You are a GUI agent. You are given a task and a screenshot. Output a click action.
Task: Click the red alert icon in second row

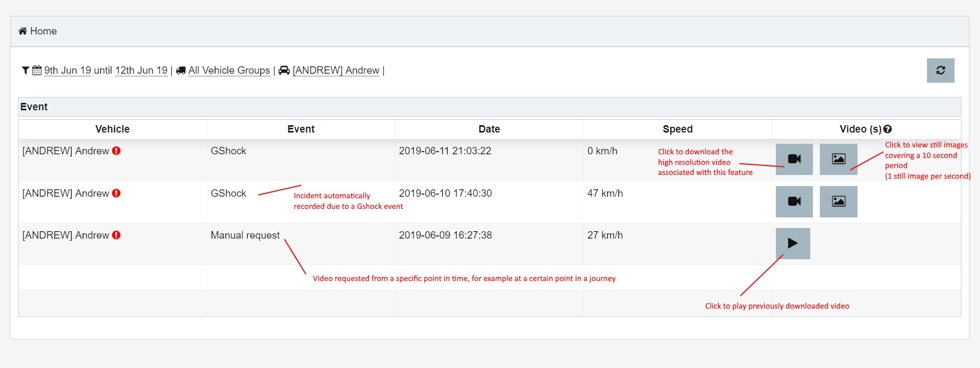tap(116, 194)
